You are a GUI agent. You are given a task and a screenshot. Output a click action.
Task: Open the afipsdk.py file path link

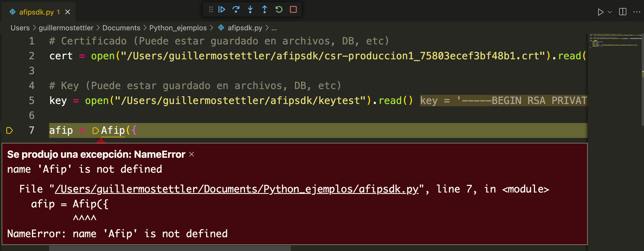click(x=236, y=189)
